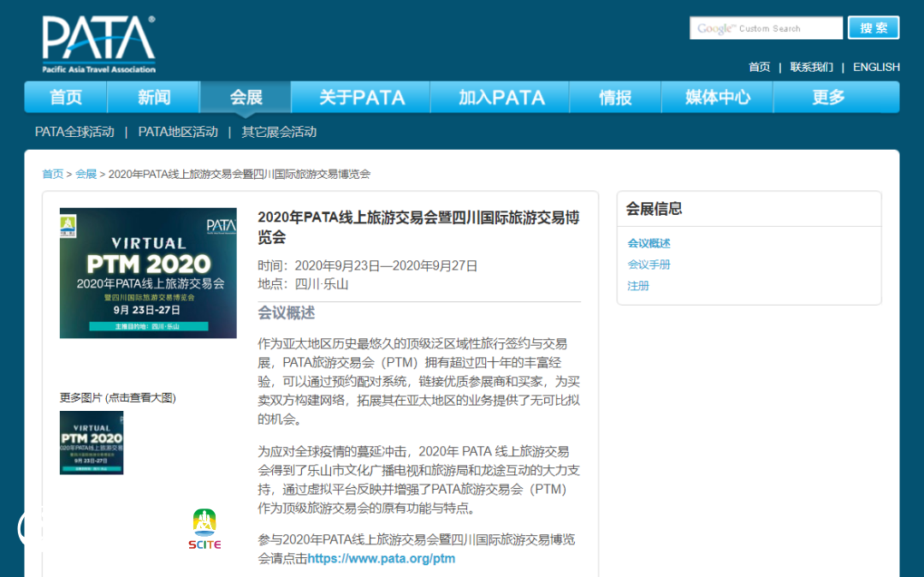924x577 pixels.
Task: Select the 新闻 navigation tab
Action: 154,98
